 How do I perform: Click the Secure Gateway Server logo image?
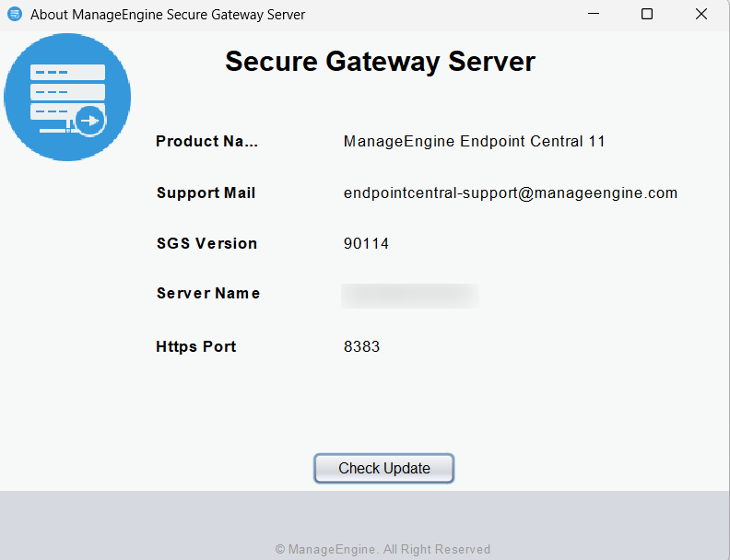point(67,98)
